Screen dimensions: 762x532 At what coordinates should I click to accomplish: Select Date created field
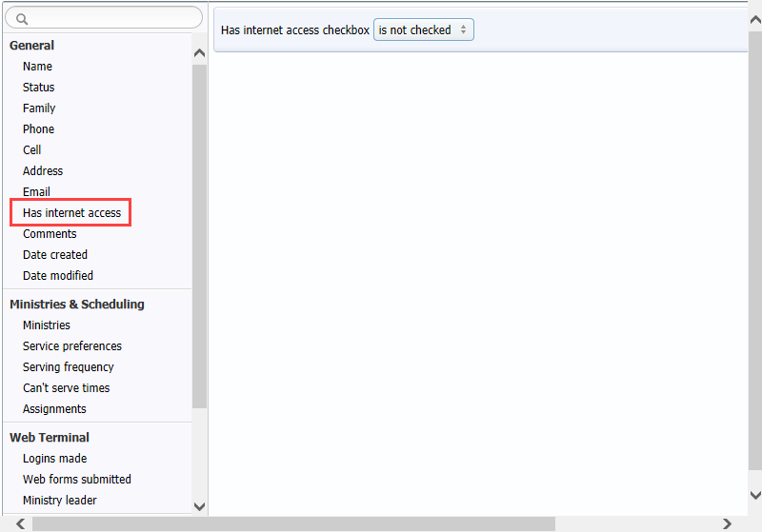click(55, 255)
